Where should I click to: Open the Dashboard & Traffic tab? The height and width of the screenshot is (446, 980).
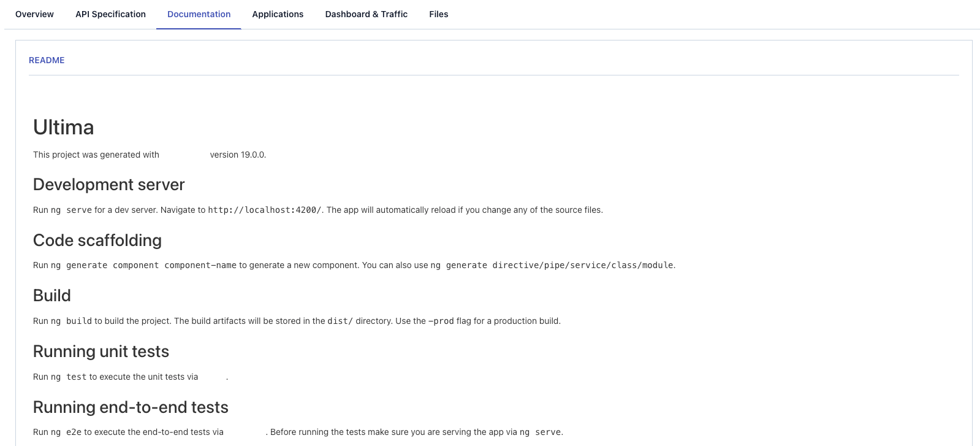pos(366,14)
